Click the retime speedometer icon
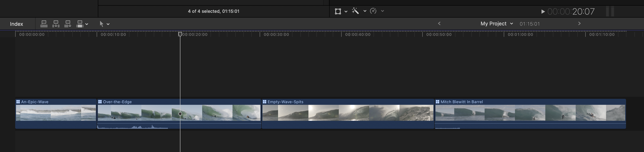Image resolution: width=644 pixels, height=152 pixels. point(373,11)
